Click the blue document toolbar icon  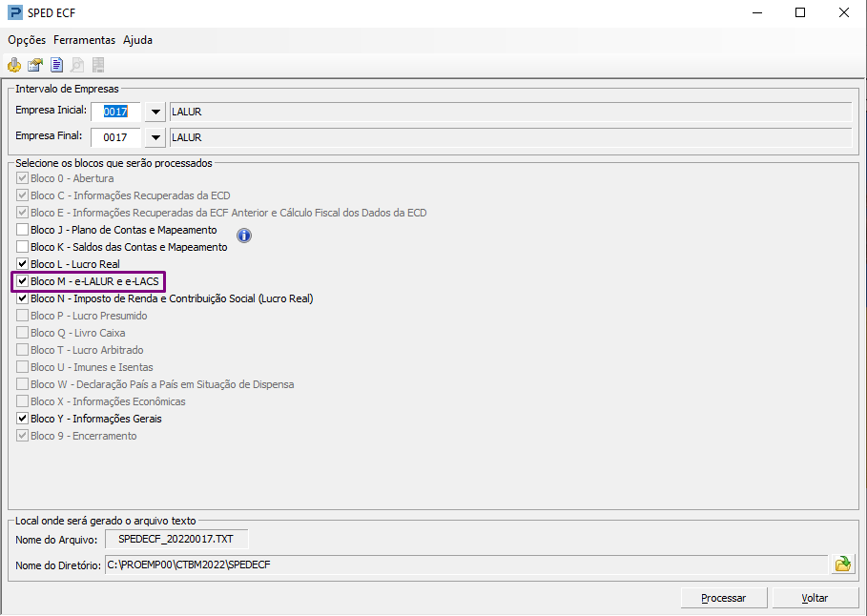click(56, 65)
